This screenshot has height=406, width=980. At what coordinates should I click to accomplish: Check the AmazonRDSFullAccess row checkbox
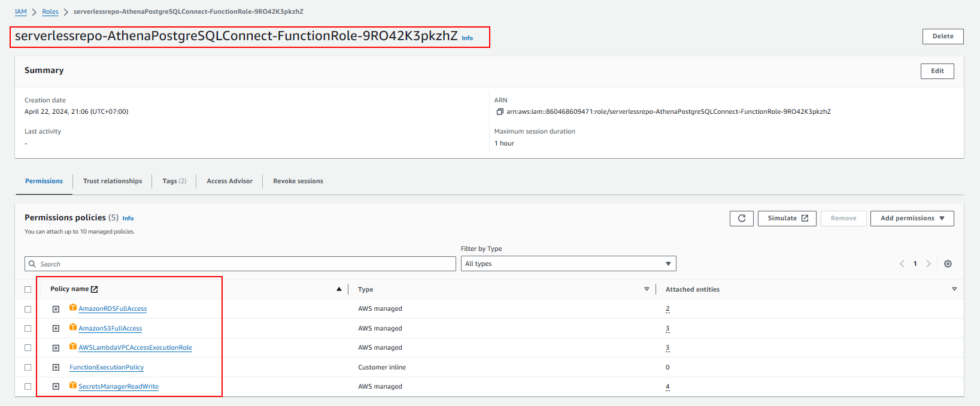point(28,310)
